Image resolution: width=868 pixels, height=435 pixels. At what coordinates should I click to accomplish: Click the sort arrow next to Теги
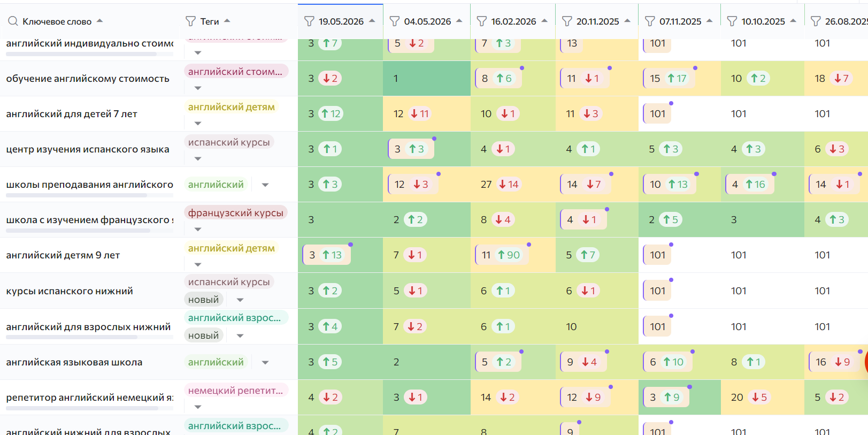(x=227, y=21)
